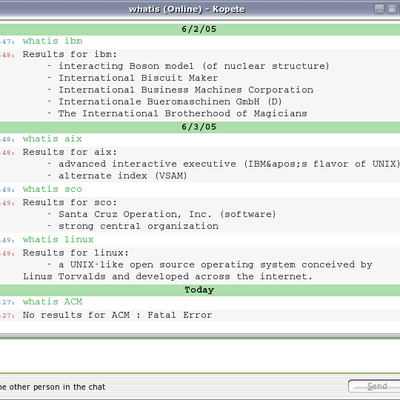Select the 'Results for aix:' line
Viewport: 400px width, 400px height.
pos(70,152)
